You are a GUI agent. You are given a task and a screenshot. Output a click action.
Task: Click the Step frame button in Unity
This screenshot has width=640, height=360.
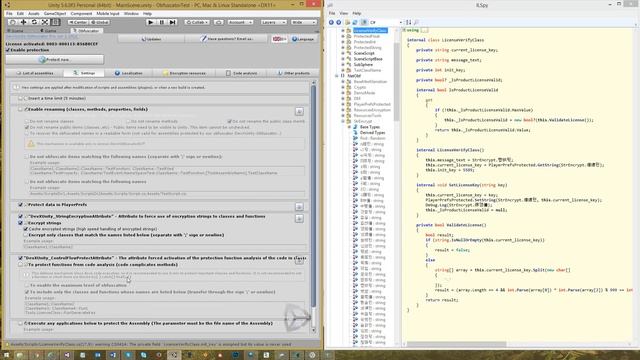[173, 22]
